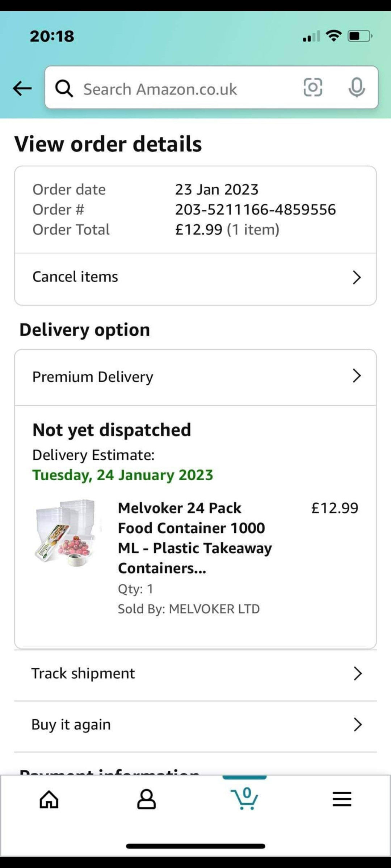Tap the search magnifier icon
This screenshot has height=868, width=391.
click(x=64, y=89)
